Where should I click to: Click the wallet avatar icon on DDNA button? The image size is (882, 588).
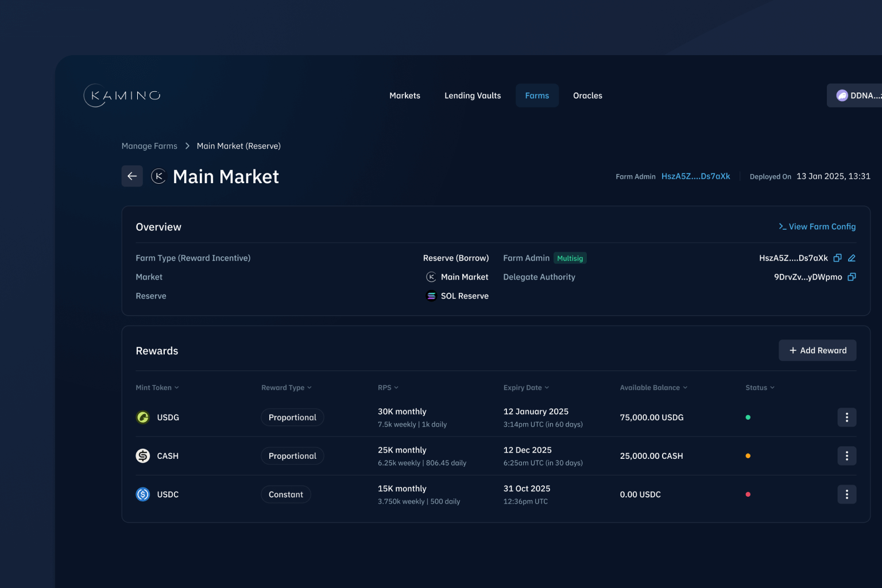(842, 95)
